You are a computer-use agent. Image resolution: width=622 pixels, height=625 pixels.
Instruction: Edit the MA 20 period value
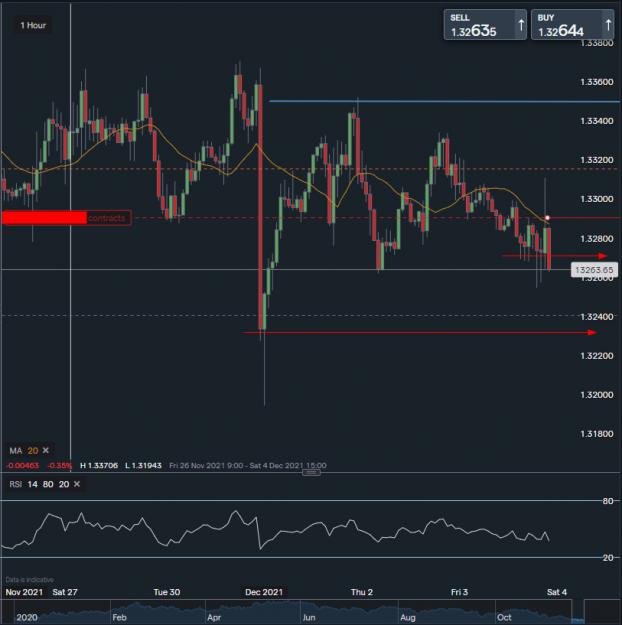[33, 450]
